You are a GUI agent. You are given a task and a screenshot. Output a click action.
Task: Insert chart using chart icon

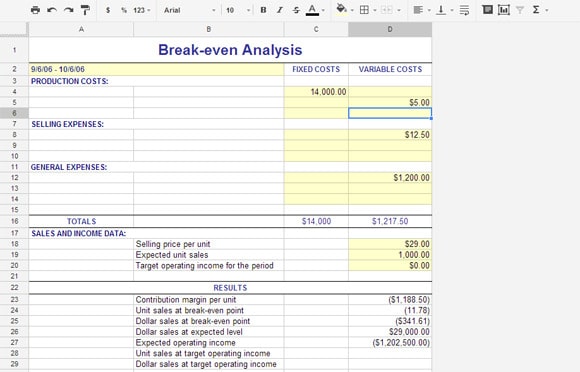click(503, 10)
